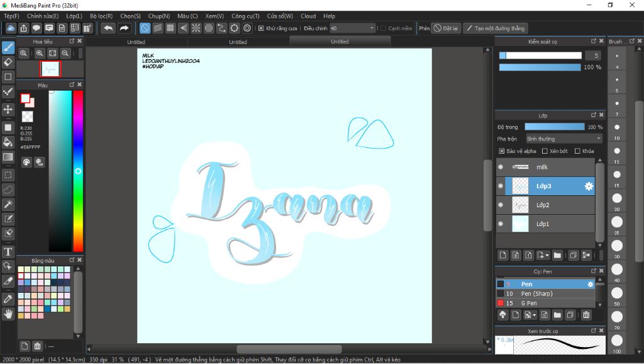This screenshot has height=364, width=644.
Task: Open the Bộ lọc(R) menu
Action: pos(101,16)
